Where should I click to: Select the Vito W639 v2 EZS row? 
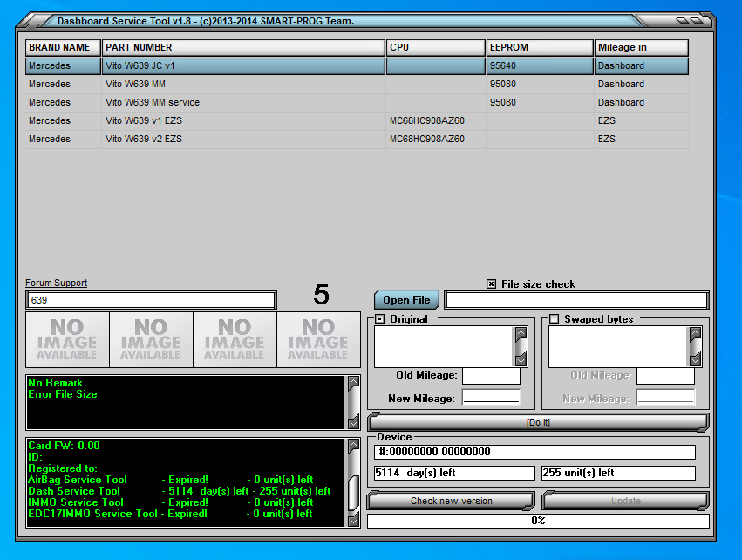[x=357, y=140]
